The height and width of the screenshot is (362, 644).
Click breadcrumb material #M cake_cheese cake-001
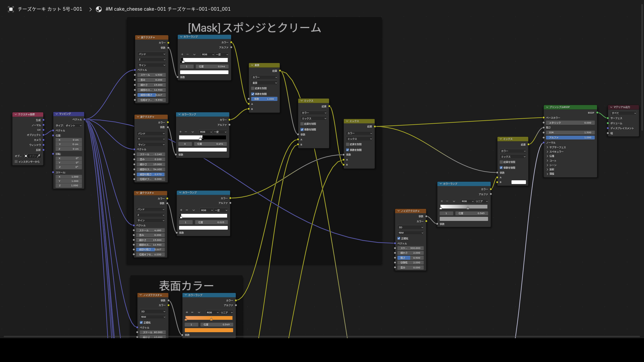[x=168, y=9]
